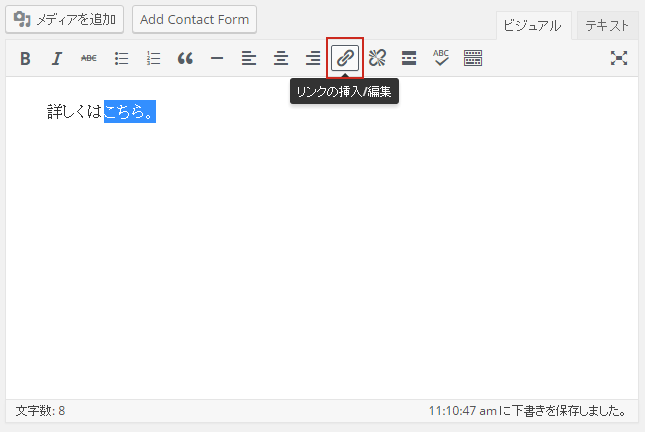
Task: Click the highlighted text こちら。
Action: (130, 111)
